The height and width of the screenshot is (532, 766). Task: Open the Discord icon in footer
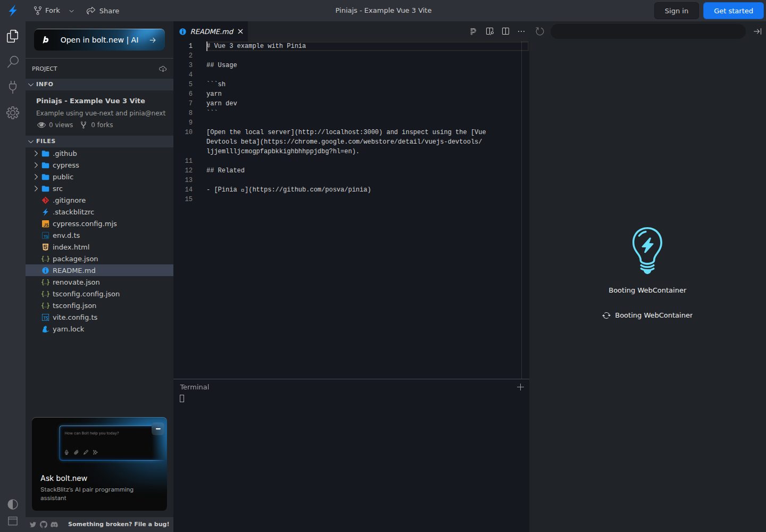click(54, 525)
